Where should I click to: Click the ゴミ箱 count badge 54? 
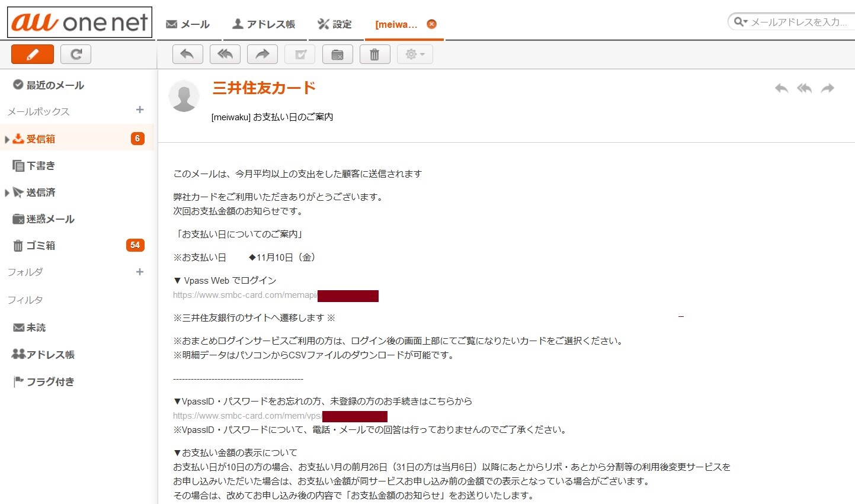(x=135, y=245)
